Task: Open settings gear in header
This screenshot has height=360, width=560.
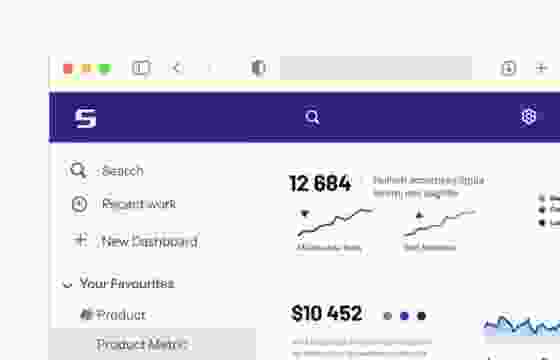Action: click(529, 116)
